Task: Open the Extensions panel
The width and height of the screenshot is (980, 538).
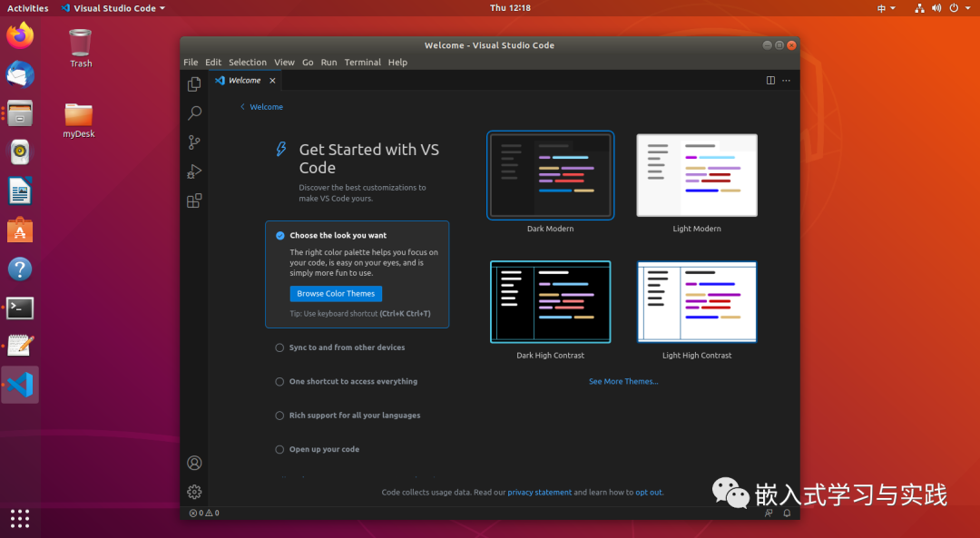Action: pyautogui.click(x=193, y=201)
